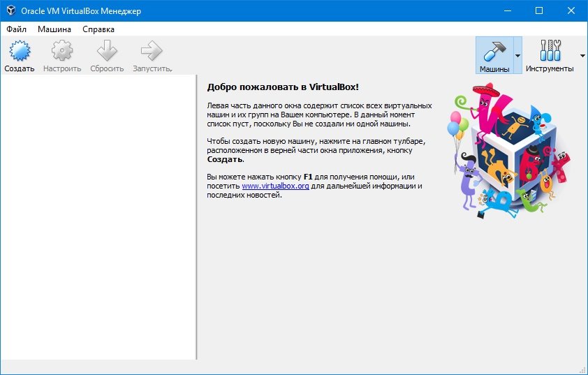Viewport: 588px width, 375px height.
Task: Open the Машина menu
Action: point(54,29)
